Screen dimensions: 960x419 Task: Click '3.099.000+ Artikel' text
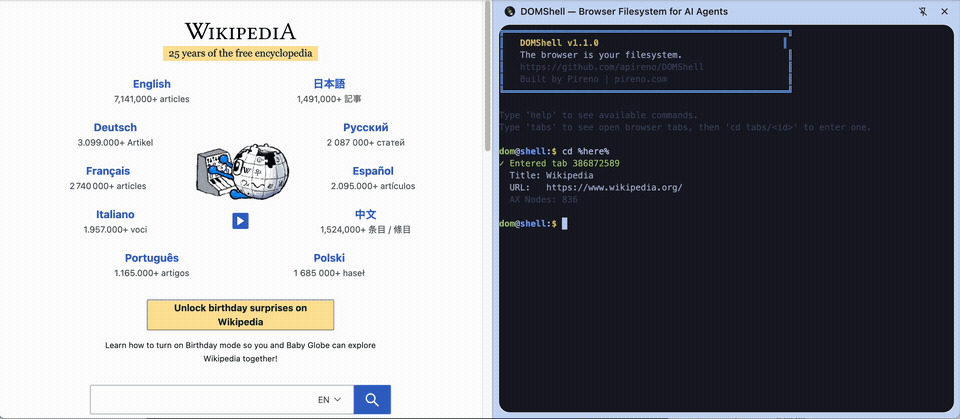pyautogui.click(x=115, y=143)
